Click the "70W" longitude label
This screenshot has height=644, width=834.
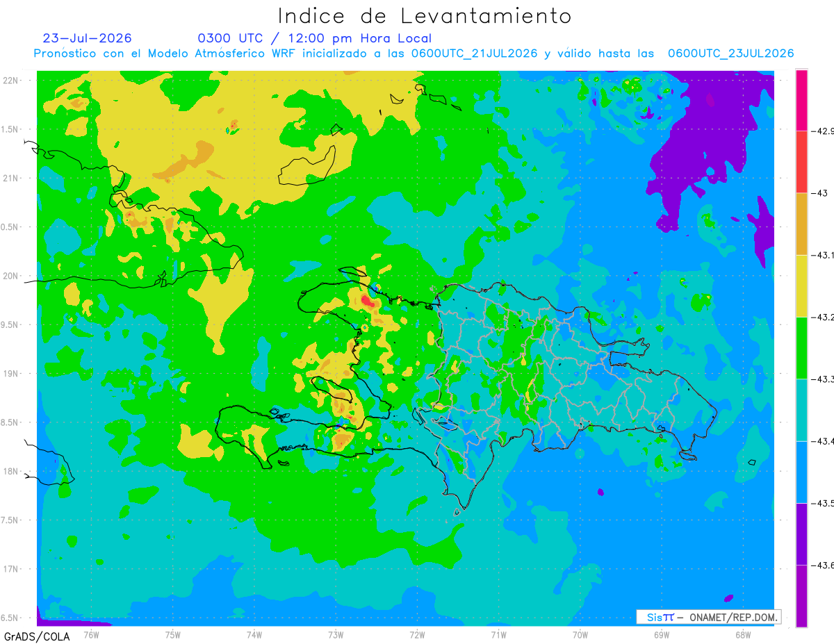580,634
